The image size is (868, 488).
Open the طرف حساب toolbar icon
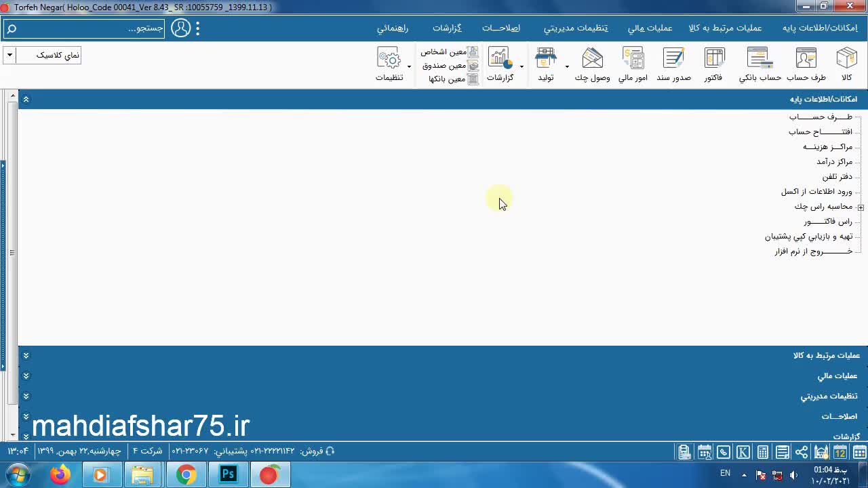tap(806, 64)
